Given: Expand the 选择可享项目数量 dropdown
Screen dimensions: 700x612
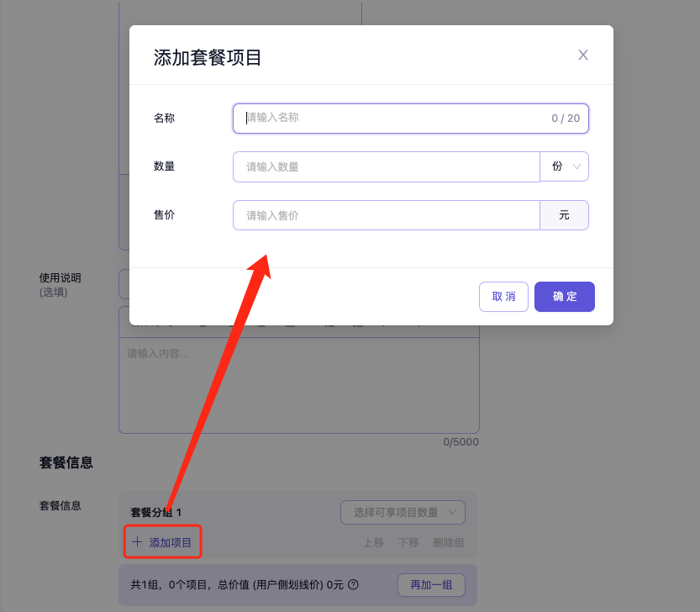Looking at the screenshot, I should (x=403, y=512).
